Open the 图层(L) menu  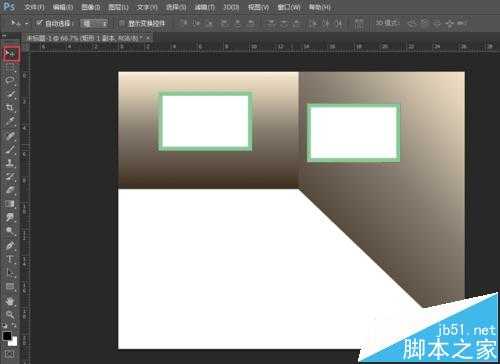[118, 7]
